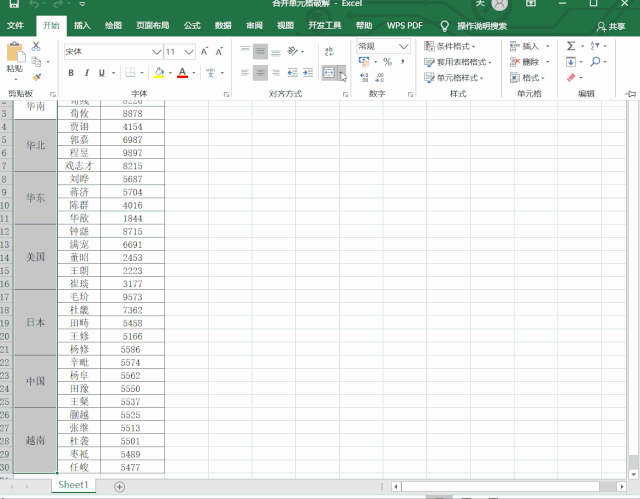Toggle Bold formatting

click(71, 73)
